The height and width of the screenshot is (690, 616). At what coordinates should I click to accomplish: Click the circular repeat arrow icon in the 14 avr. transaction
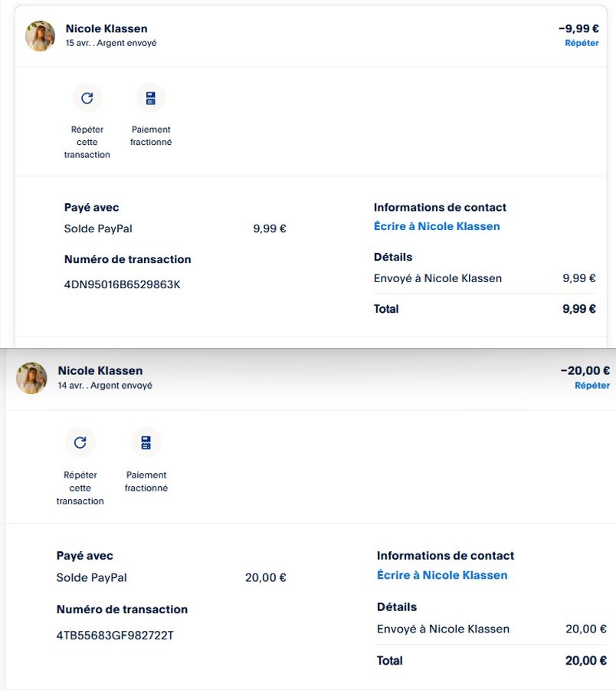pos(80,442)
